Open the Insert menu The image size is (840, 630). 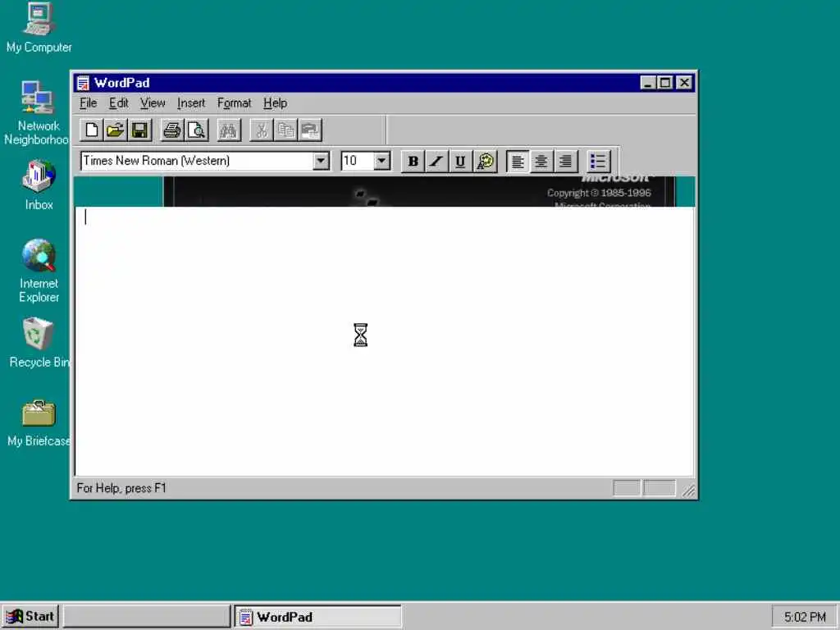(191, 103)
